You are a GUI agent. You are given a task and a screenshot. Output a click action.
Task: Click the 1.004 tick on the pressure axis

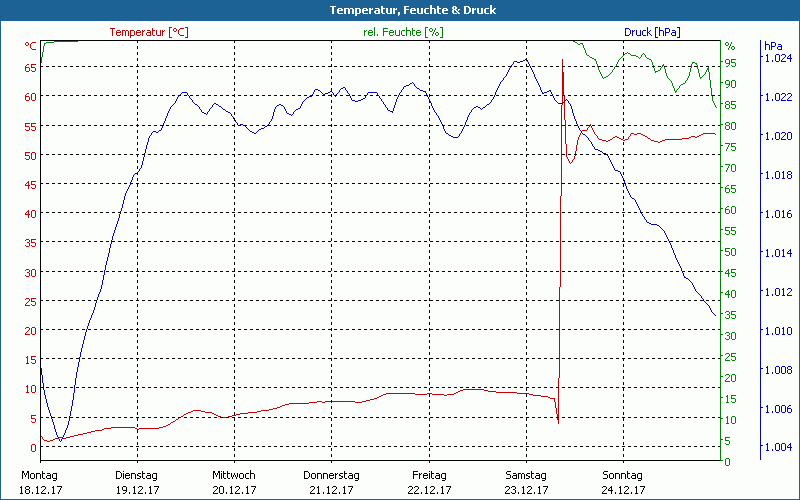(777, 447)
